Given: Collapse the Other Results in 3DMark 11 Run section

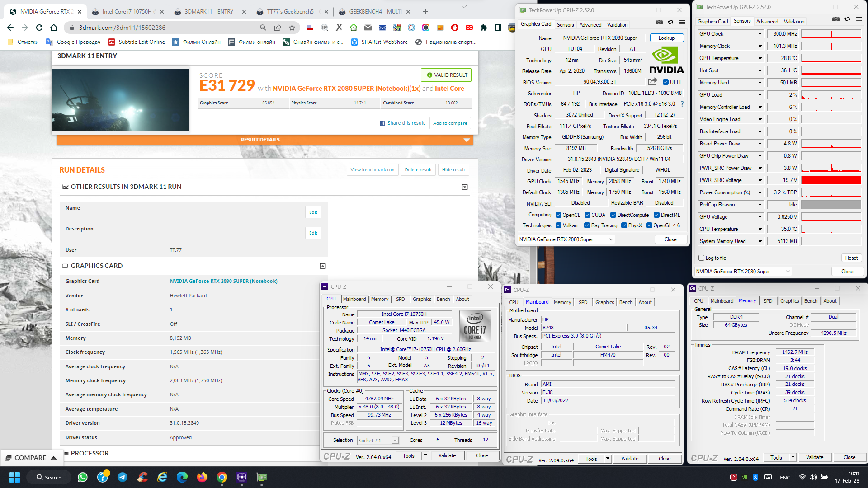Looking at the screenshot, I should pos(465,187).
